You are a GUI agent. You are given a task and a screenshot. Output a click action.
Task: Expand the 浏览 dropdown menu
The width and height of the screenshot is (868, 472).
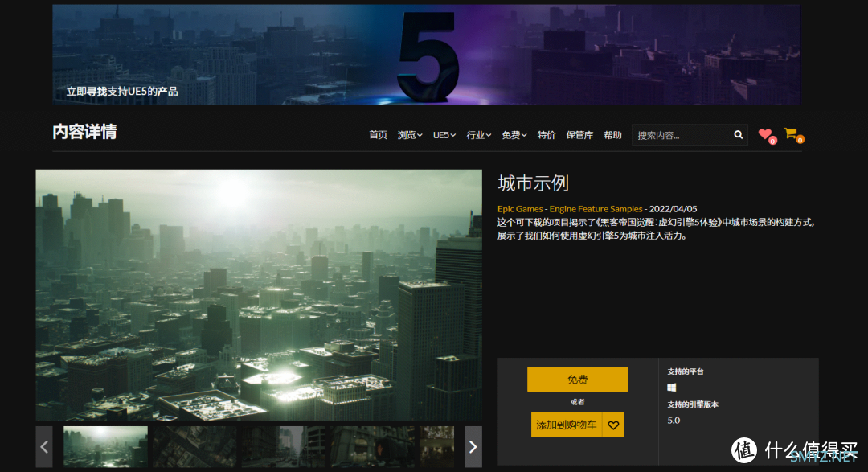point(410,135)
